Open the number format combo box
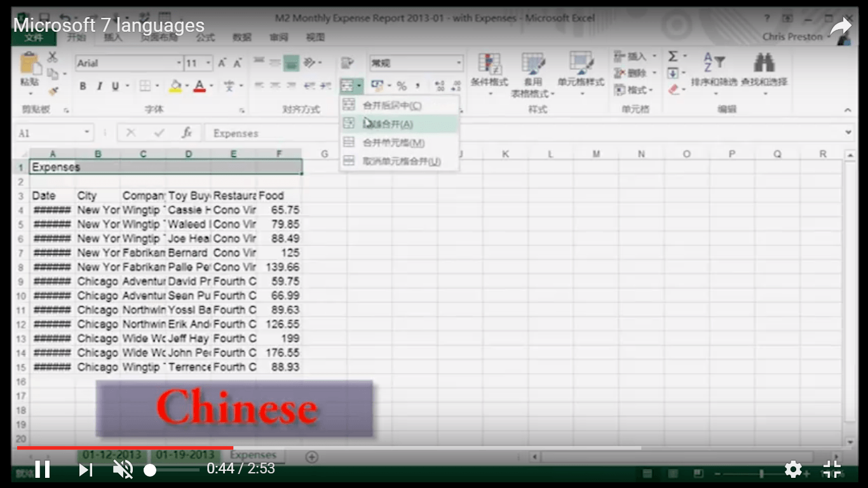Image resolution: width=868 pixels, height=488 pixels. 416,63
